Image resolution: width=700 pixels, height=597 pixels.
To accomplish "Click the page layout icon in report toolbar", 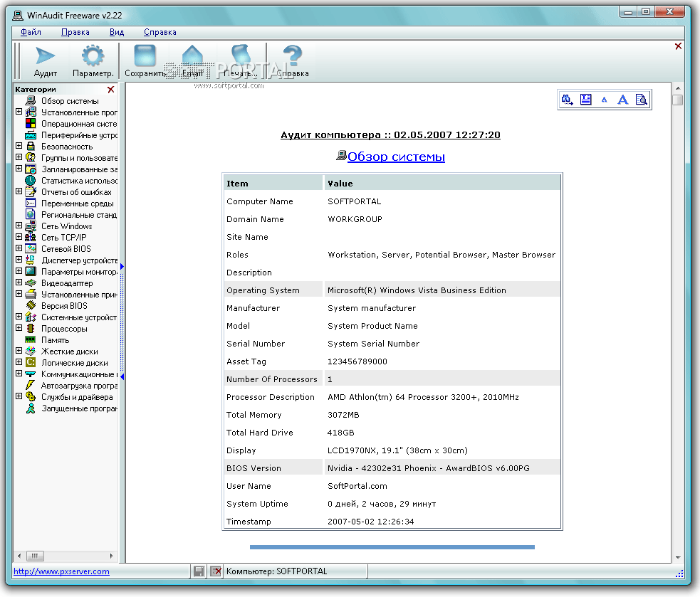I will click(586, 100).
